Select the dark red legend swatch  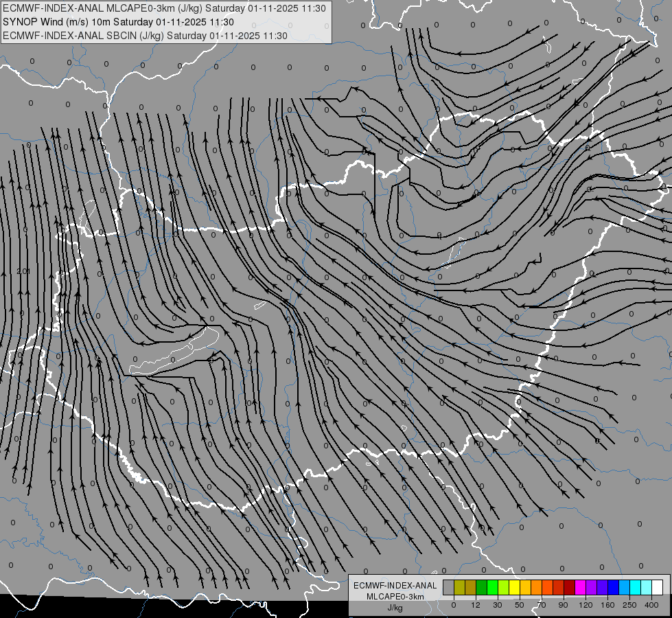click(x=570, y=587)
